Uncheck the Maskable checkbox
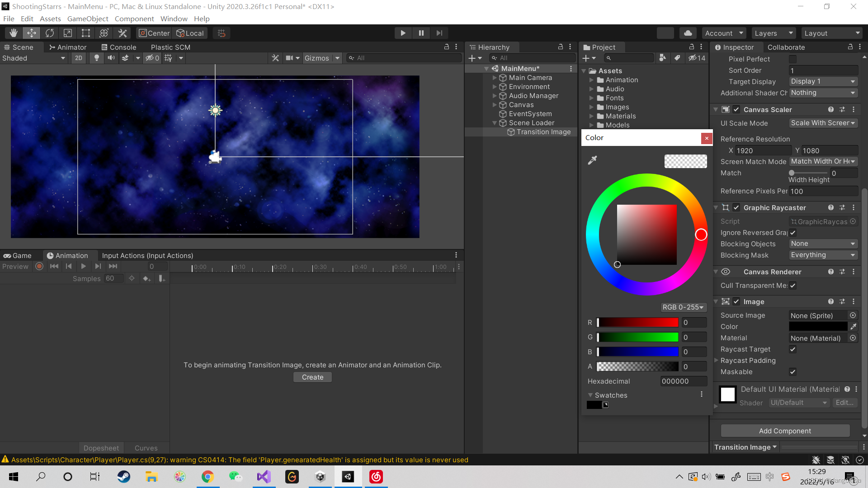Viewport: 868px width, 488px height. (793, 372)
